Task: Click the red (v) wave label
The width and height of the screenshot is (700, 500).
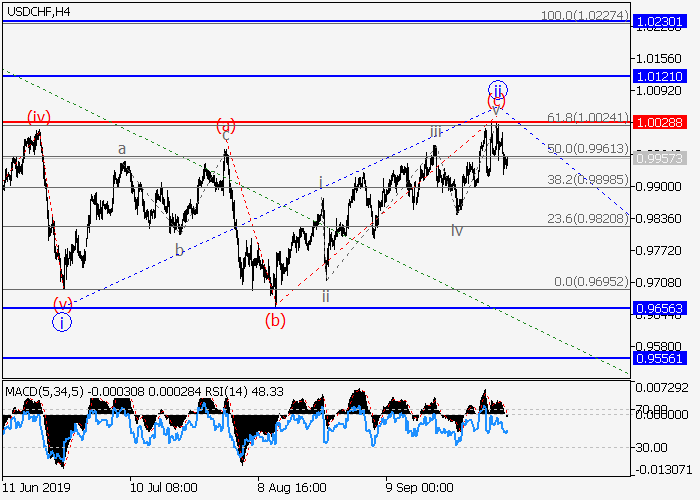Action: pos(62,304)
